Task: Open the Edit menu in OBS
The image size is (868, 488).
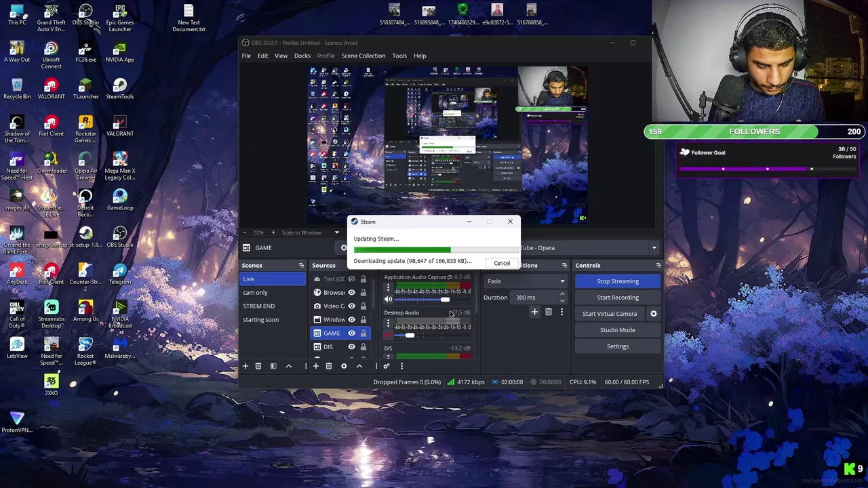Action: (262, 56)
